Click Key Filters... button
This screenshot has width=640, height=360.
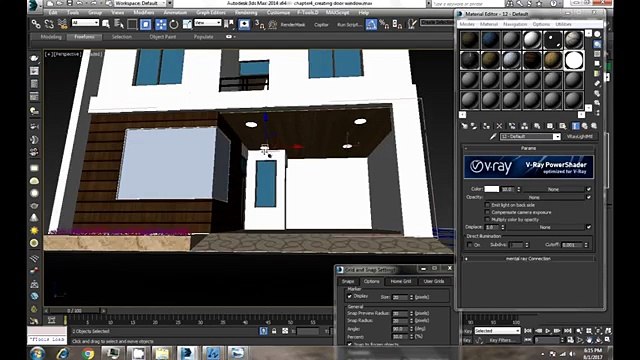click(x=502, y=340)
